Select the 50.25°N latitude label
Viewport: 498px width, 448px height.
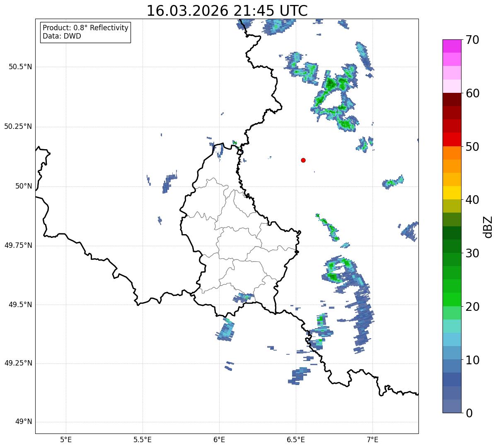(18, 126)
